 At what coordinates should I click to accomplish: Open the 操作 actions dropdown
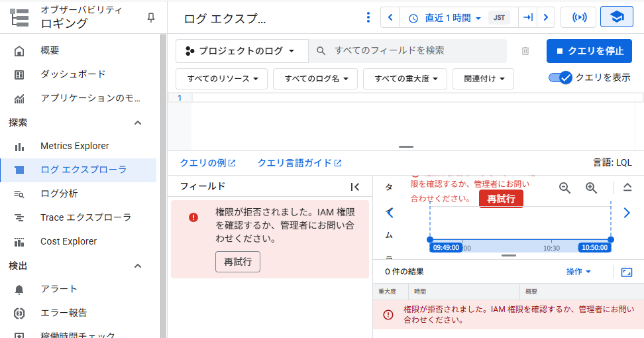click(578, 272)
